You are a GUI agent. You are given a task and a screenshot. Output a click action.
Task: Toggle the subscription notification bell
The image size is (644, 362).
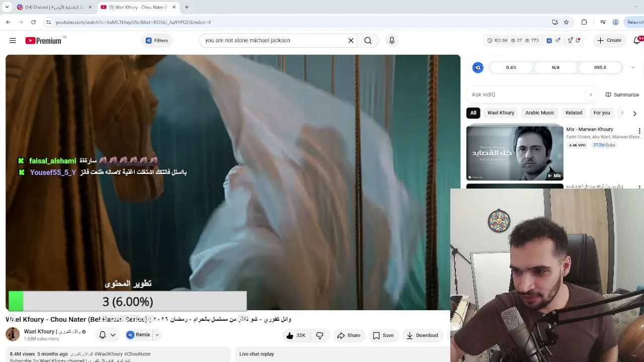click(x=102, y=335)
